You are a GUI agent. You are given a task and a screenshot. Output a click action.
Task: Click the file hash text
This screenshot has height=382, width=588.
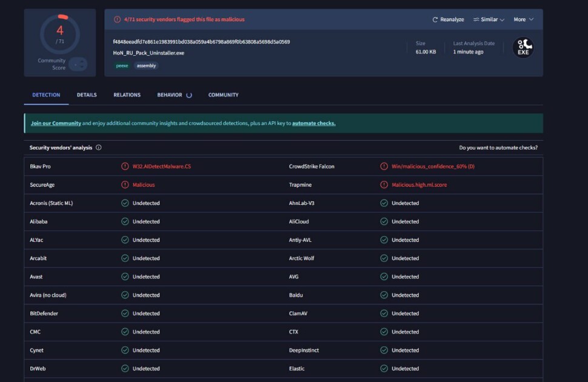pyautogui.click(x=201, y=42)
